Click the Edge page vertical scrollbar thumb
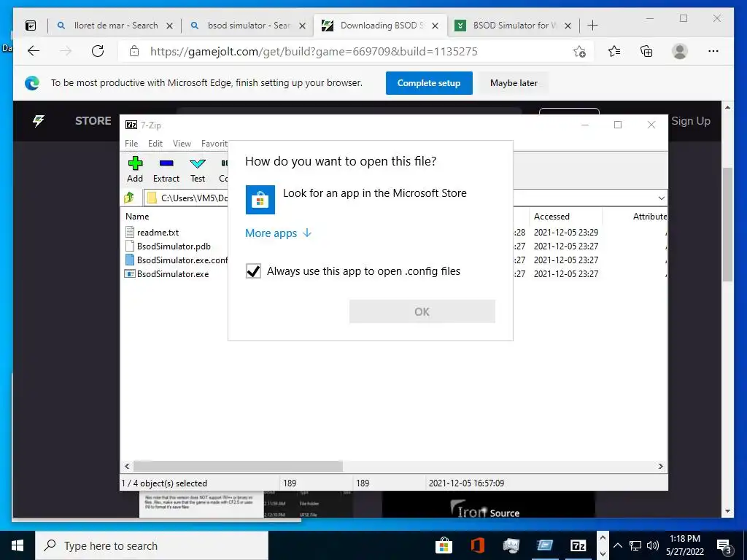The image size is (747, 560). click(727, 224)
